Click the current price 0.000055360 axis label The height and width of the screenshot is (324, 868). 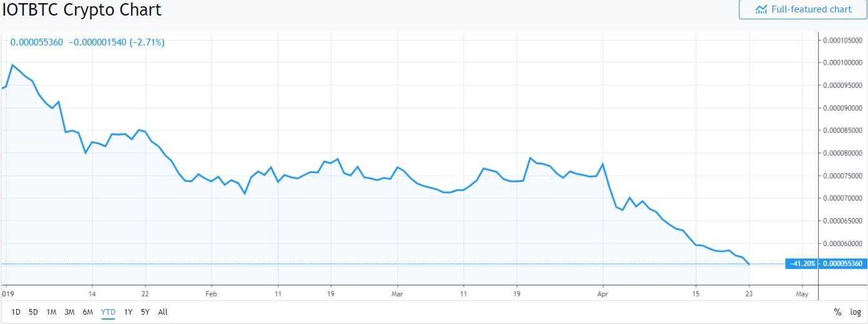click(842, 264)
